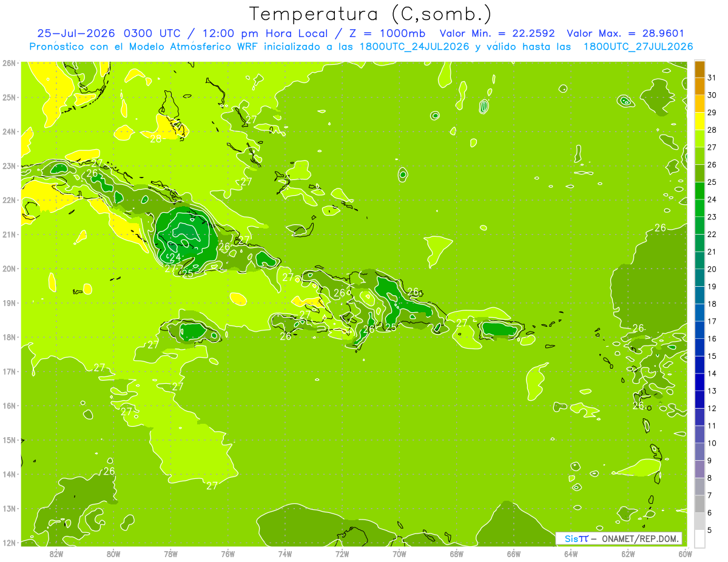Click the "31" value on the color scale

pyautogui.click(x=712, y=78)
